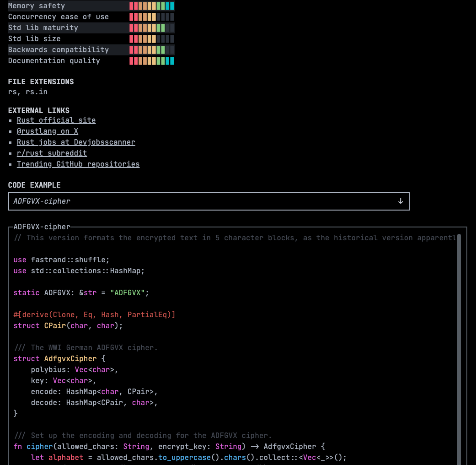Open the ADFGVX-cipher code example dropdown
This screenshot has width=476, height=465.
coord(209,201)
